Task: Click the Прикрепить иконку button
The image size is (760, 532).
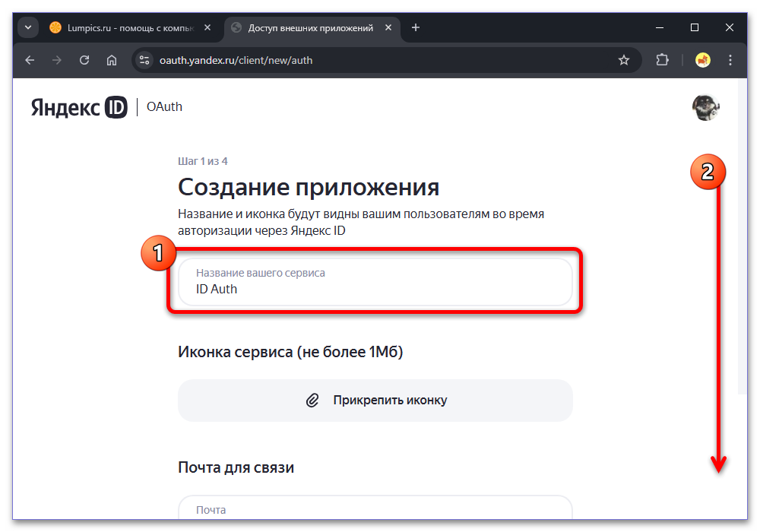Action: click(x=375, y=401)
